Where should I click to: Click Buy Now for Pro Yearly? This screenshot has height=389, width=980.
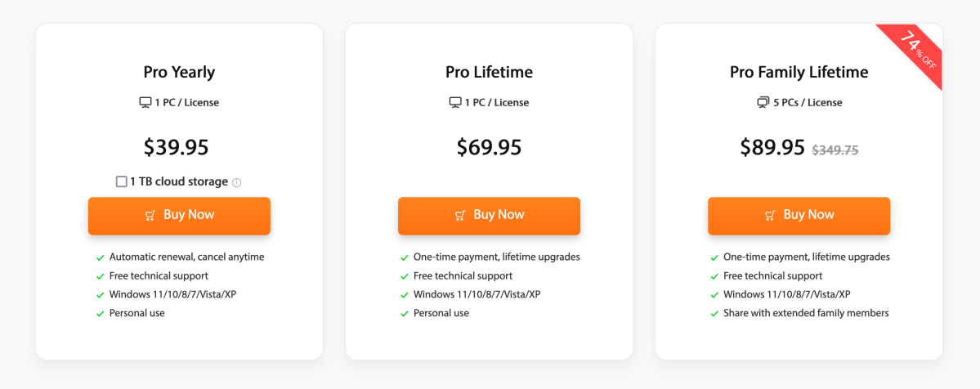179,216
